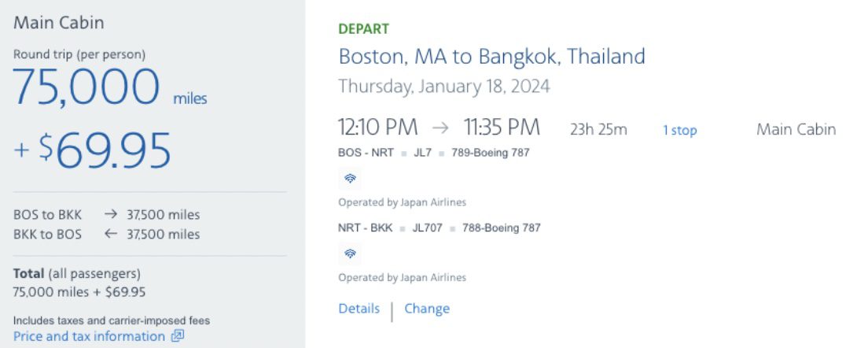Click the Wi-Fi icon for flight JL707
The image size is (868, 348).
click(350, 254)
